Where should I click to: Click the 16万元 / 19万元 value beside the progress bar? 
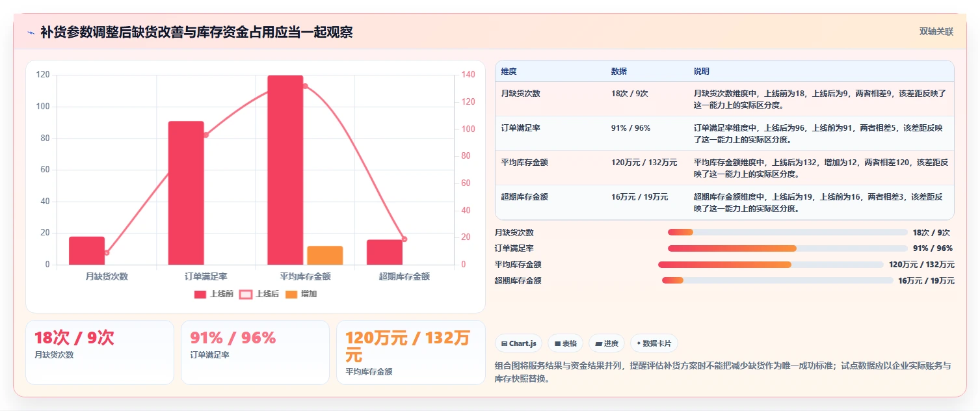coord(926,281)
